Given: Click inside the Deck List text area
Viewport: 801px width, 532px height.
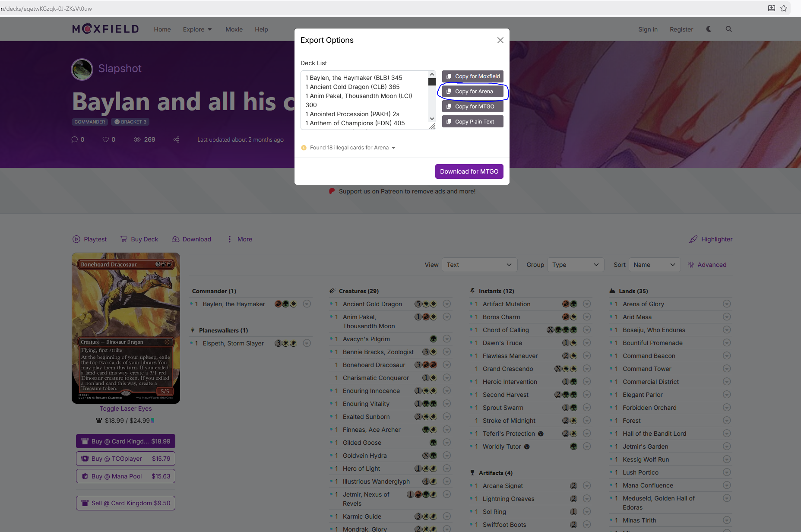Looking at the screenshot, I should [x=365, y=100].
